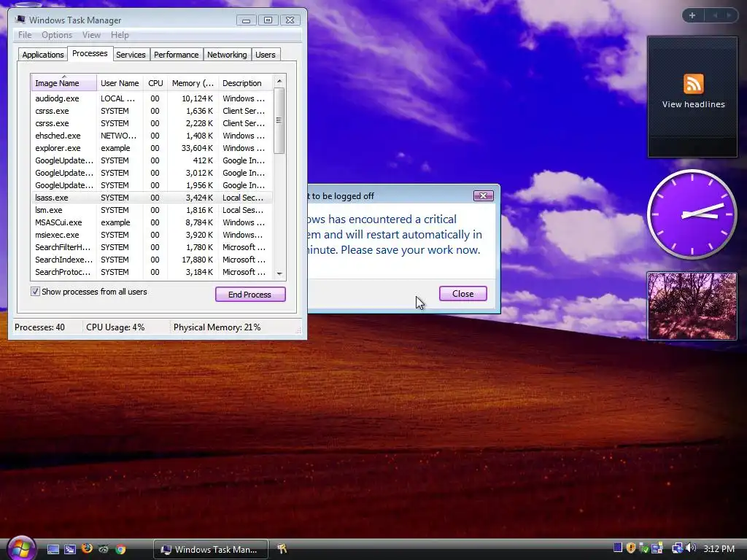The height and width of the screenshot is (560, 747).
Task: Launch Google Chrome from the quick launch bar
Action: click(120, 550)
